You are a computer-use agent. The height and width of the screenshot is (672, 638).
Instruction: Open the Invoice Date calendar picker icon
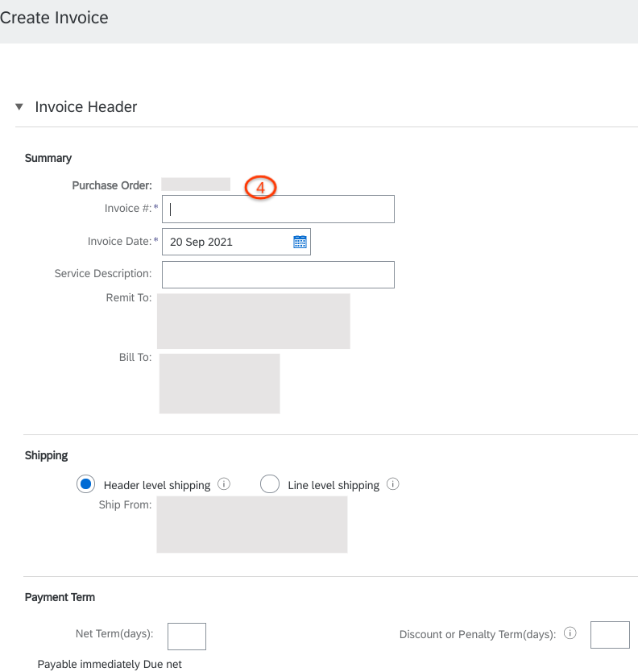[x=300, y=242]
